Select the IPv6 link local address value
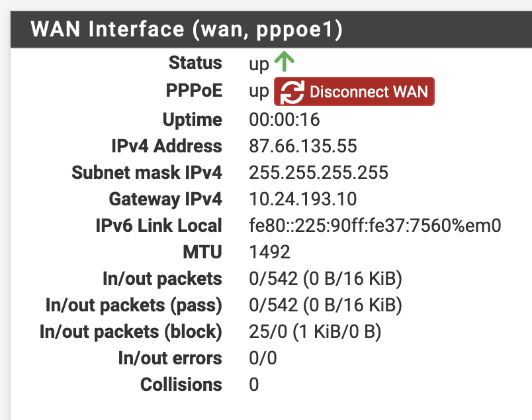The image size is (532, 420). coord(375,226)
